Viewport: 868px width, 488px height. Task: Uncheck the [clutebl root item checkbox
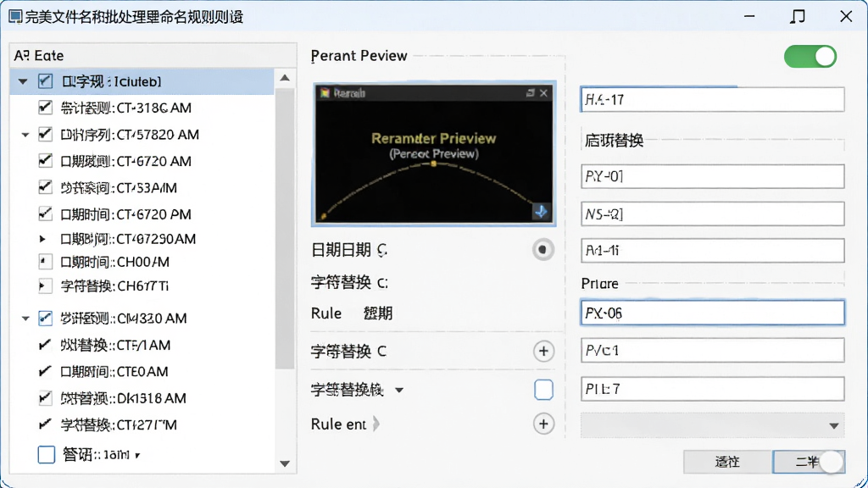[x=46, y=81]
